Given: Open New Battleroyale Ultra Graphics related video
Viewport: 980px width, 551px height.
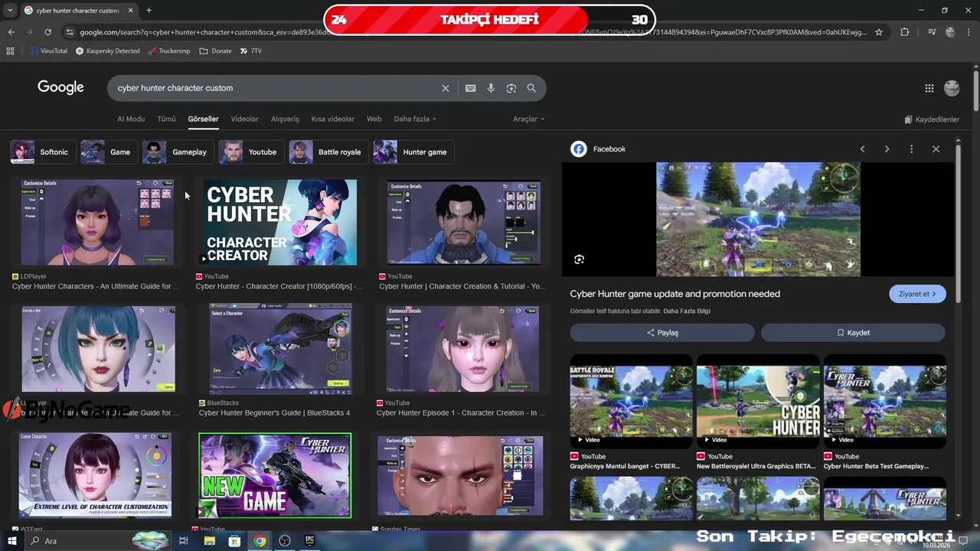Looking at the screenshot, I should click(758, 401).
